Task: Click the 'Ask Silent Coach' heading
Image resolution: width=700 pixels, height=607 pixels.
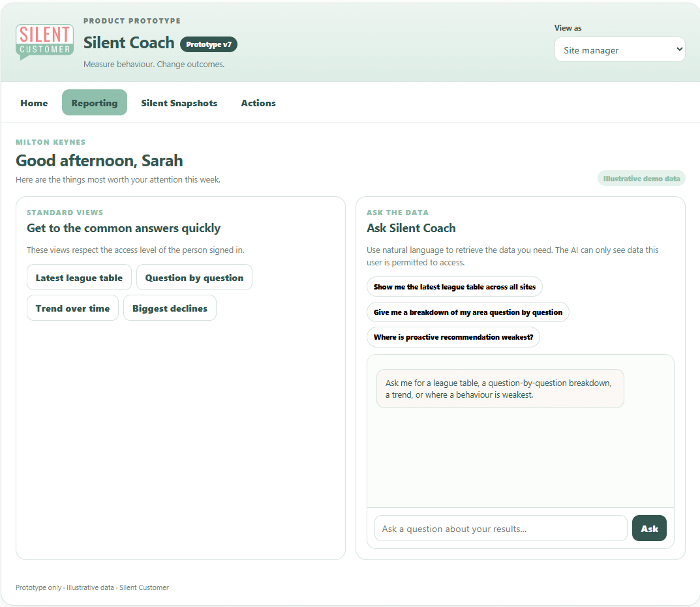Action: (x=411, y=228)
